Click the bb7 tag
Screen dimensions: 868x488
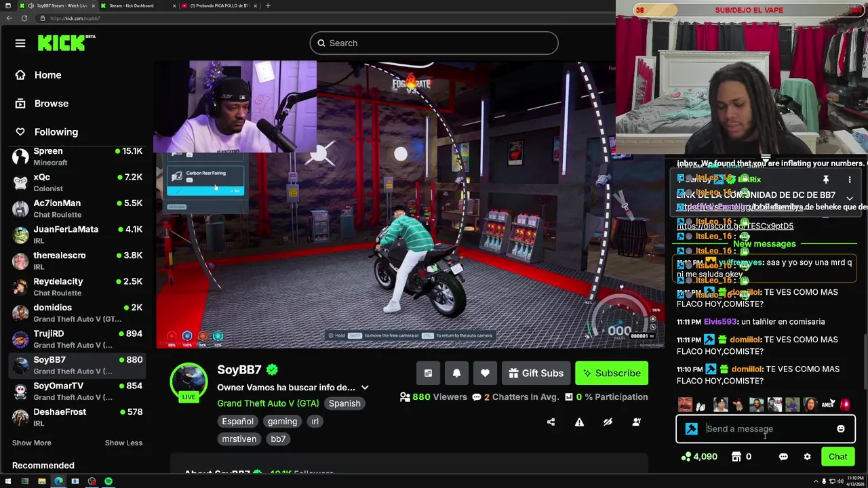pos(278,439)
